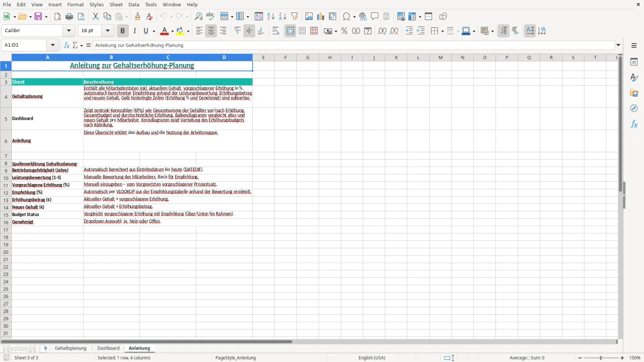Viewport: 644px width, 362px height.
Task: Open Find & Replace
Action: tap(199, 17)
